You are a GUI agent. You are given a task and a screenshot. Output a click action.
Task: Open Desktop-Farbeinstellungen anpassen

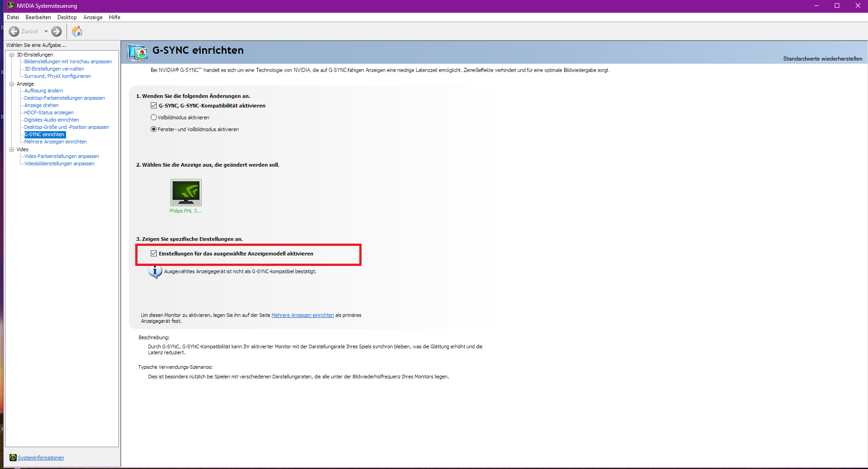65,98
